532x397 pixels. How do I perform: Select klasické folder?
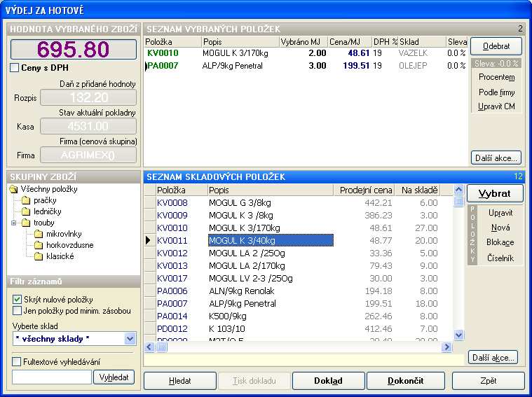(x=60, y=256)
